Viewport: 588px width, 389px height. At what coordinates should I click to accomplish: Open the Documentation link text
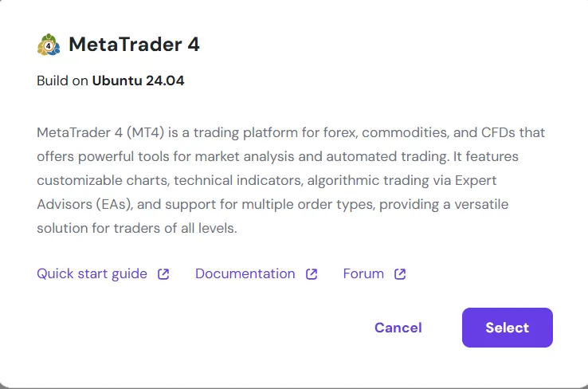pyautogui.click(x=245, y=273)
